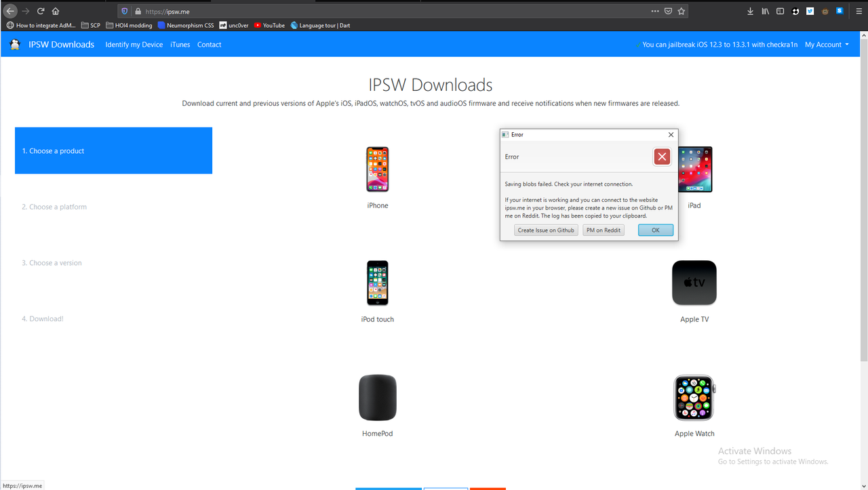The image size is (868, 490).
Task: Open the Neumorphism CSS bookmark
Action: pos(185,26)
